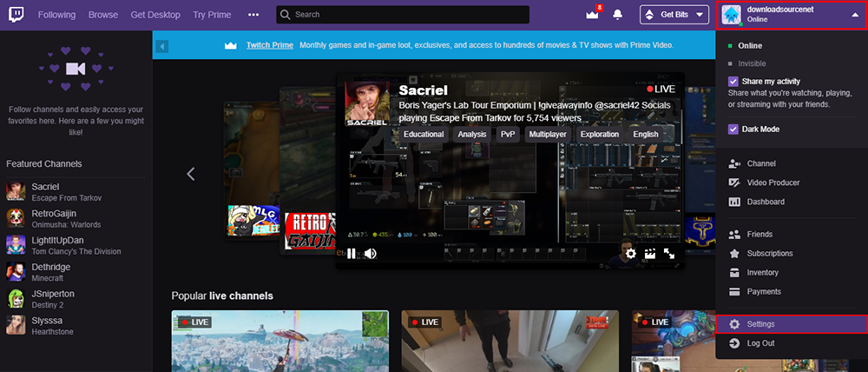The image size is (868, 372).
Task: Click the Subscriptions star icon
Action: (734, 253)
